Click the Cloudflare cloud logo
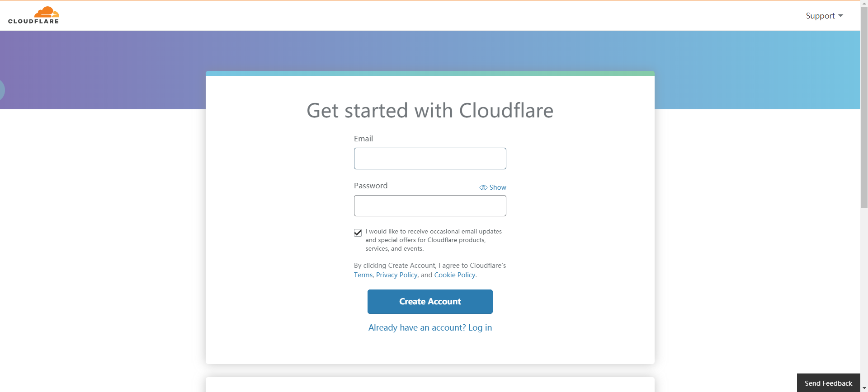Screen dimensions: 868x392 [x=47, y=12]
